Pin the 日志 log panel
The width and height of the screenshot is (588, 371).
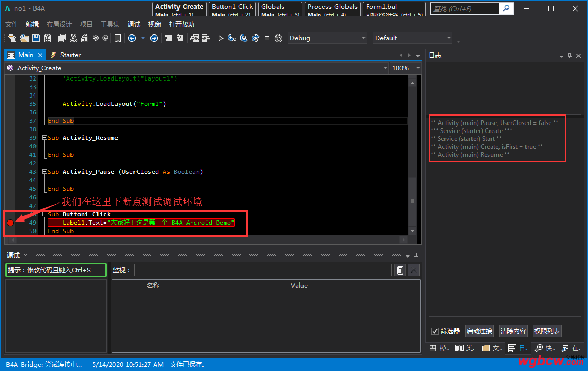[569, 56]
